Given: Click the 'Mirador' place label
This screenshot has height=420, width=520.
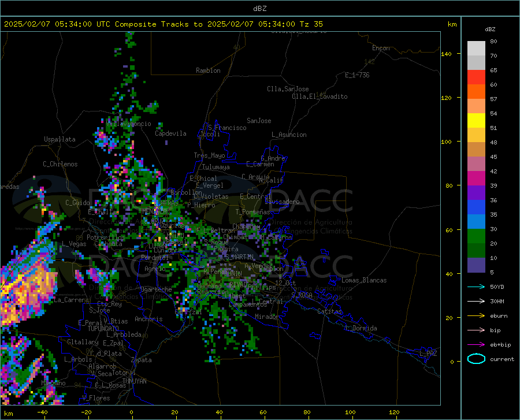Looking at the screenshot, I should pyautogui.click(x=266, y=317).
